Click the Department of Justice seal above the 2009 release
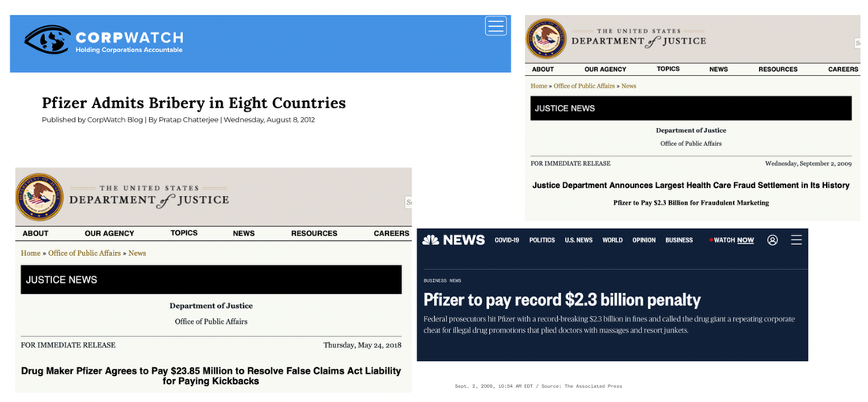 pyautogui.click(x=547, y=39)
